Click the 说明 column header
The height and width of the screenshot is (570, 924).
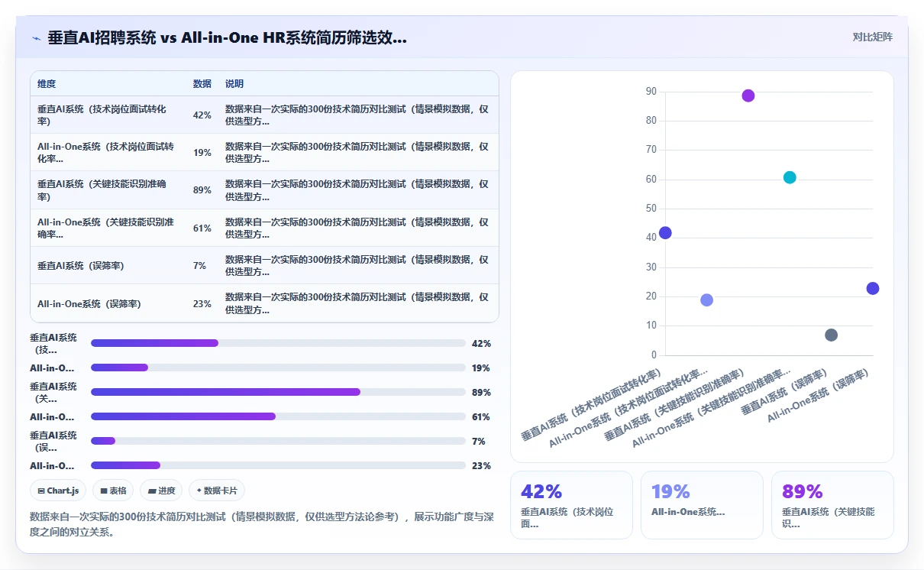click(234, 84)
